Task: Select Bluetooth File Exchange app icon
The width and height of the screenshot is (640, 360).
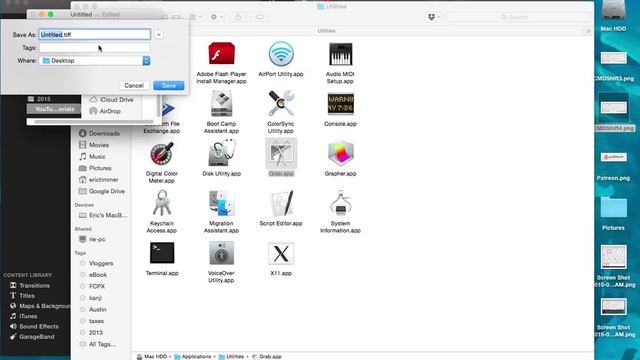Action: click(x=168, y=109)
